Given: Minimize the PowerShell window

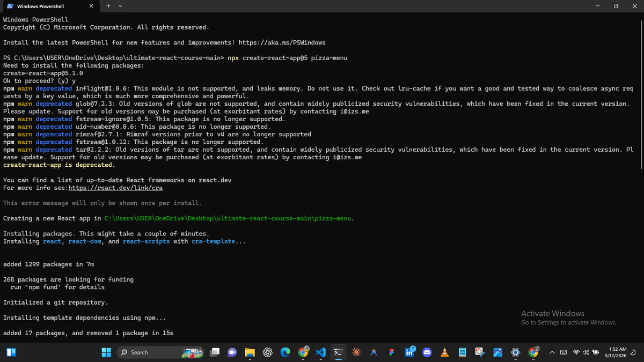Looking at the screenshot, I should [x=597, y=6].
